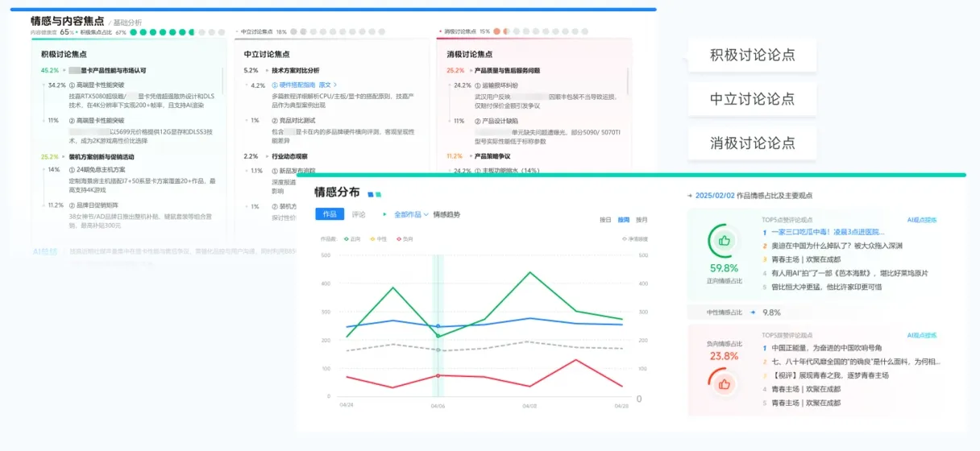Click the 基础分析 subtitle
Image resolution: width=980 pixels, height=451 pixels.
pyautogui.click(x=127, y=23)
